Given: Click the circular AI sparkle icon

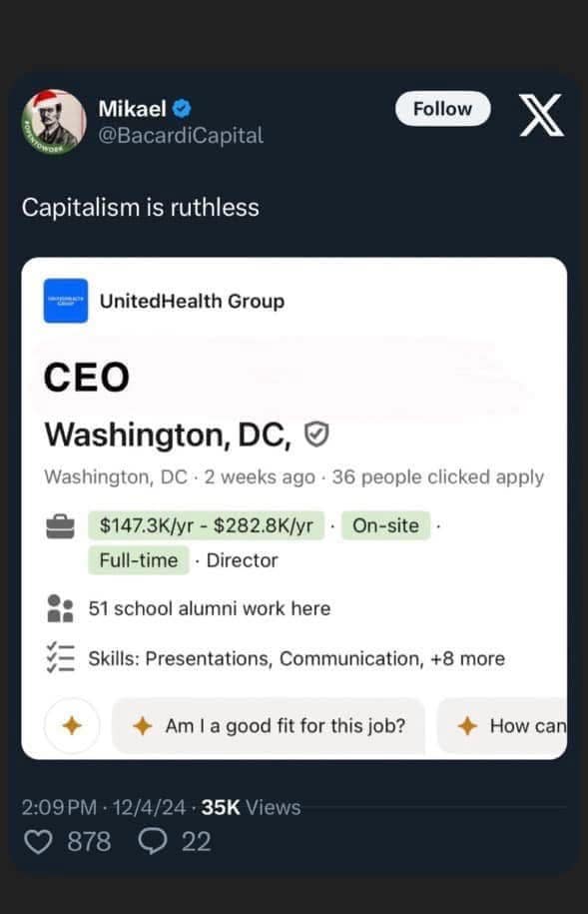Looking at the screenshot, I should point(70,726).
